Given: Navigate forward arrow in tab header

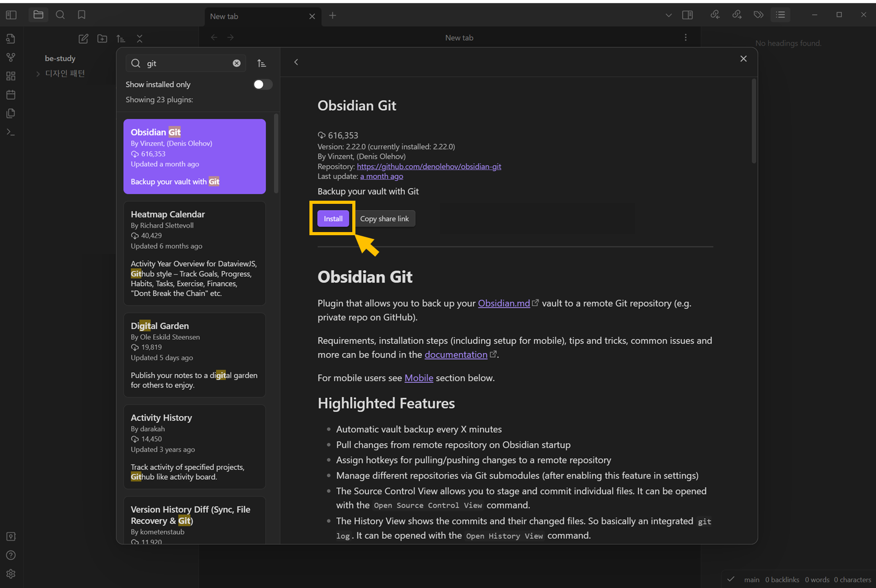Looking at the screenshot, I should (230, 38).
